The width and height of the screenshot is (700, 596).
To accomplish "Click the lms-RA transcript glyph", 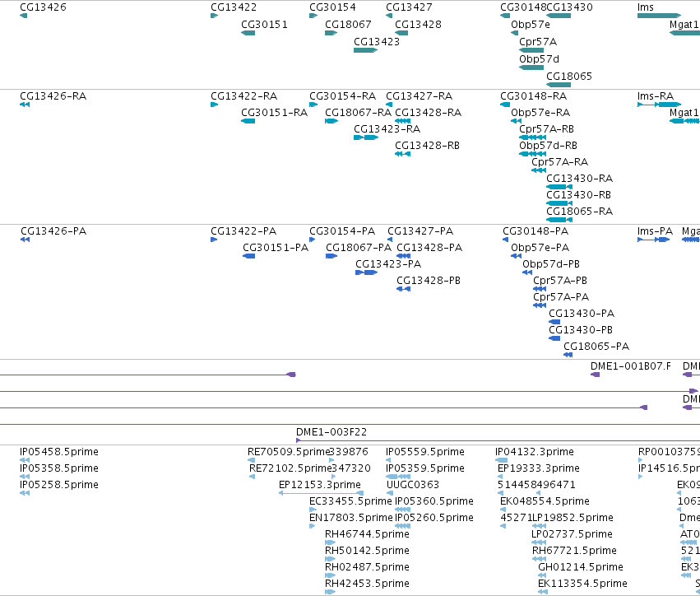I will pos(659,105).
